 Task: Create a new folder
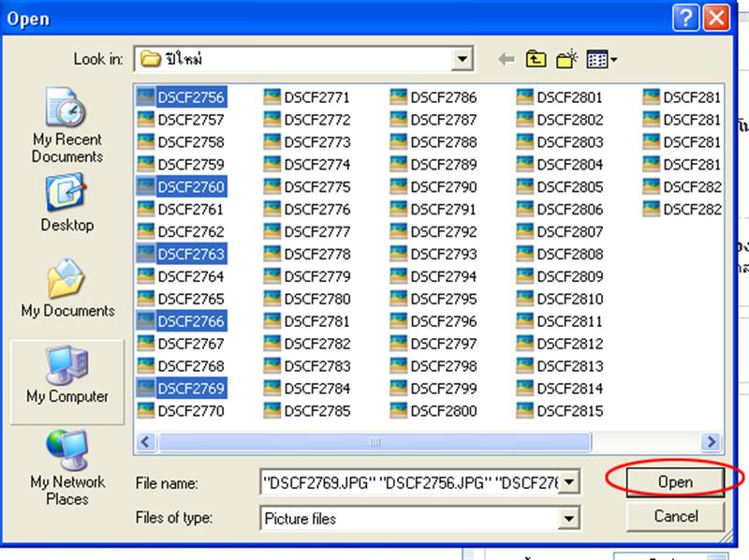565,60
